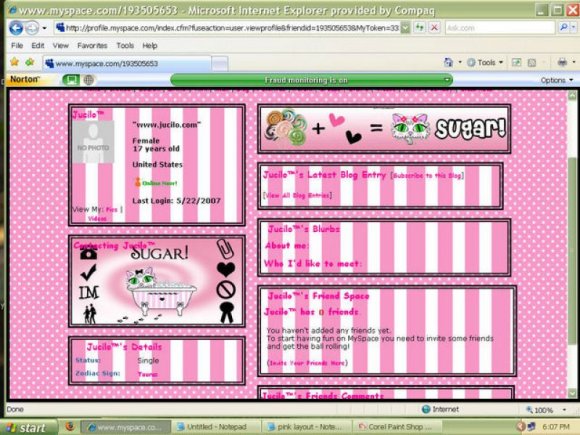Click the vertical scrollbar up arrow
This screenshot has height=435, width=580.
pyautogui.click(x=572, y=95)
